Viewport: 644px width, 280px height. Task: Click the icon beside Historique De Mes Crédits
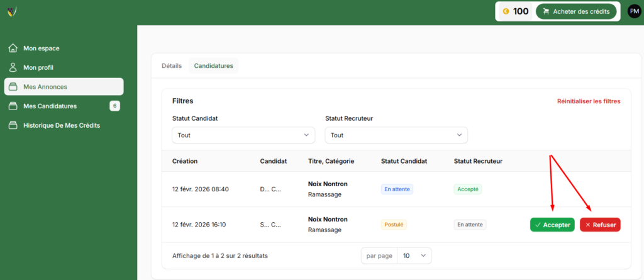point(13,125)
